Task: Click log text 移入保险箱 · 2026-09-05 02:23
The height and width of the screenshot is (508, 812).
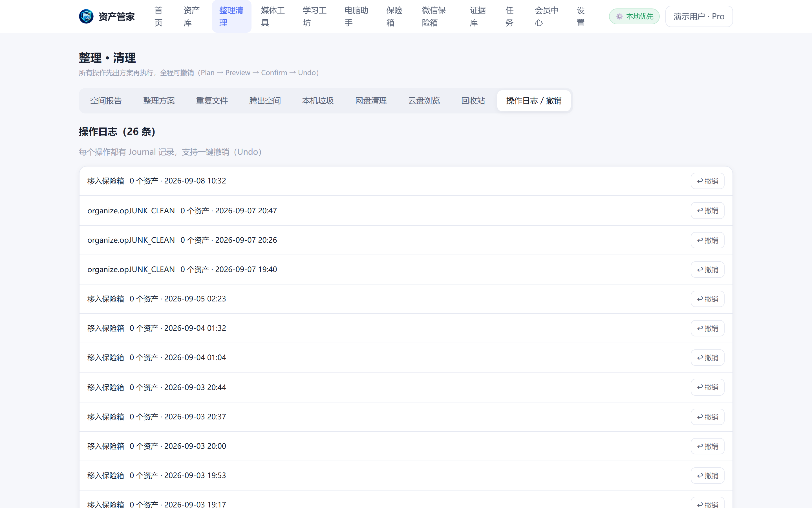Action: [157, 299]
